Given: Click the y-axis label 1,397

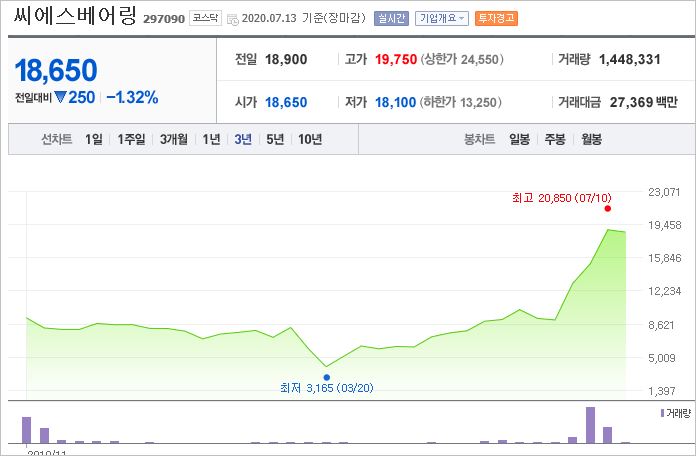Looking at the screenshot, I should tap(661, 391).
